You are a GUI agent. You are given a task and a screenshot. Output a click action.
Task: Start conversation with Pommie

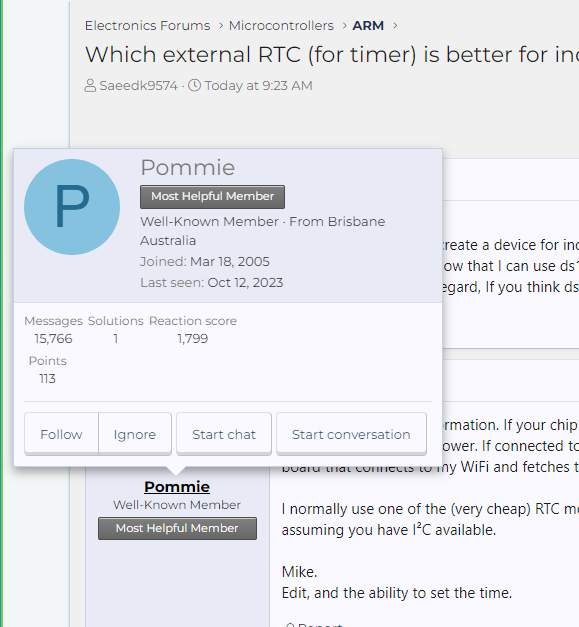coord(351,434)
